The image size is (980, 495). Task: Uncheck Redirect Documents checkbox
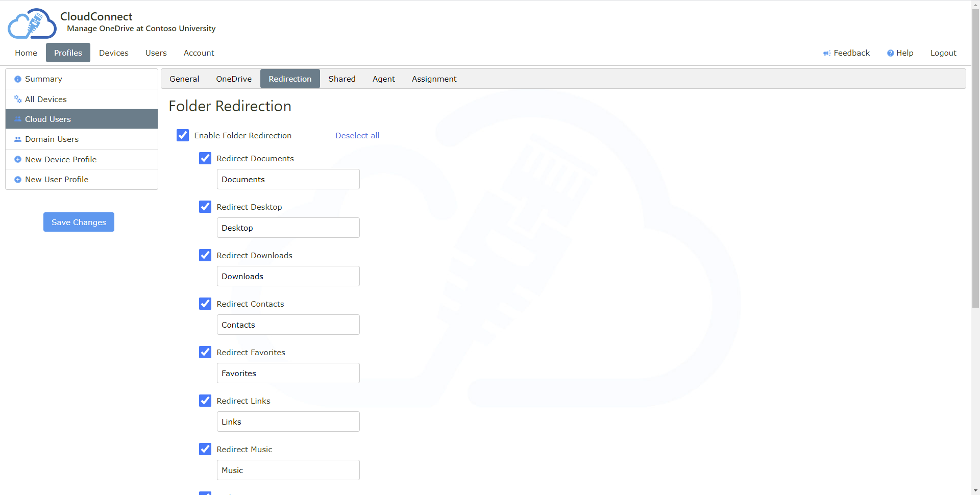[x=205, y=158]
